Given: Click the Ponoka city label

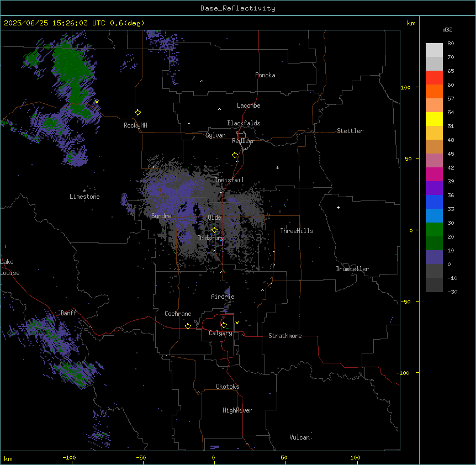Looking at the screenshot, I should coord(265,75).
